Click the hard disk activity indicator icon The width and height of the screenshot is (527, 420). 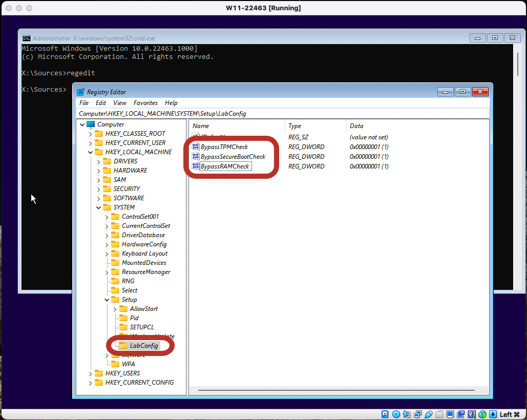click(x=385, y=414)
